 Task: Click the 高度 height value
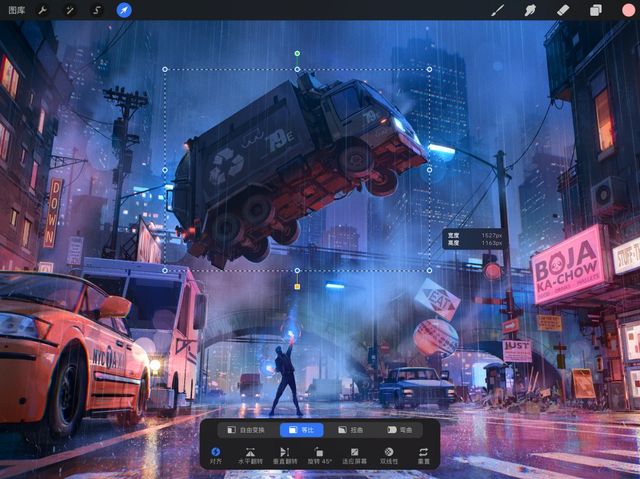pyautogui.click(x=491, y=243)
